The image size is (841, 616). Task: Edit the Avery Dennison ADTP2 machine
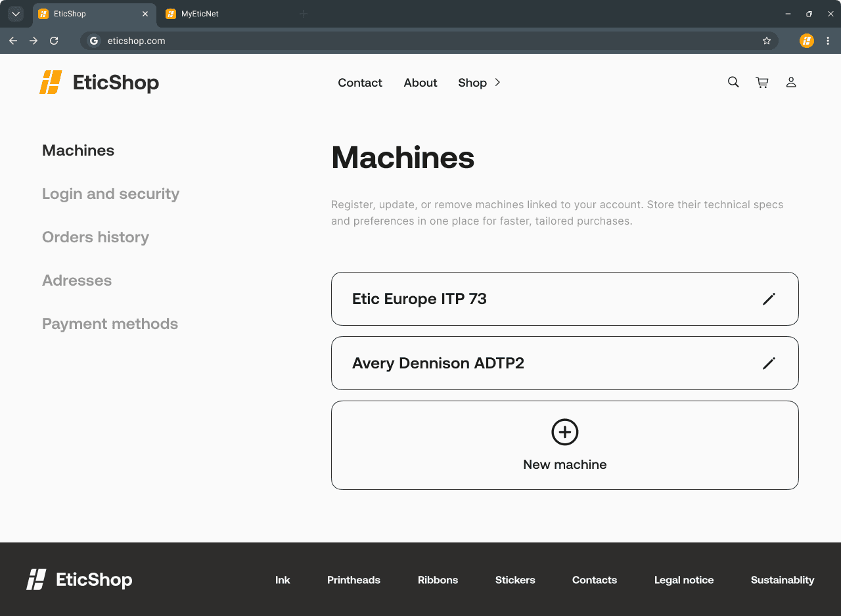pyautogui.click(x=769, y=363)
